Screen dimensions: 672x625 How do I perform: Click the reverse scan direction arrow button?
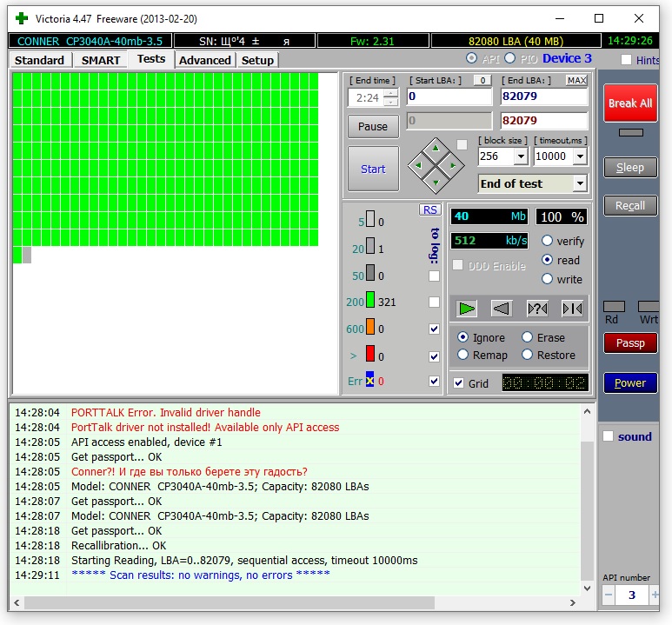pyautogui.click(x=501, y=309)
